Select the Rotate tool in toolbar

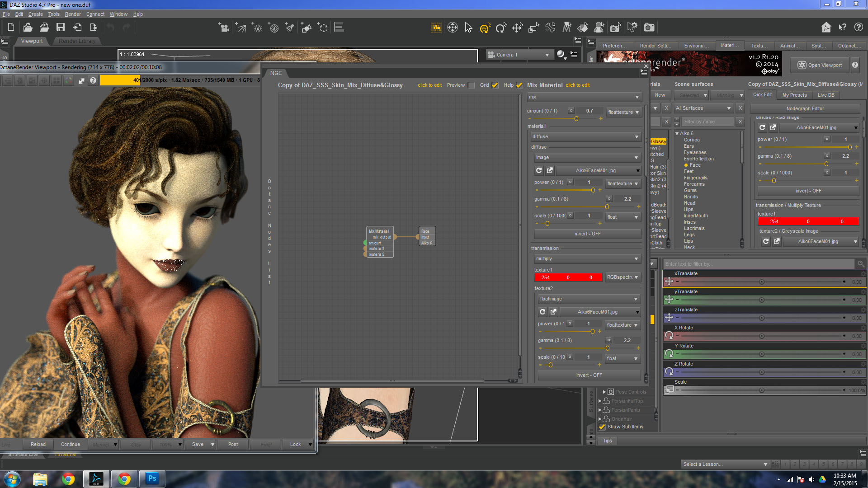[x=500, y=28]
